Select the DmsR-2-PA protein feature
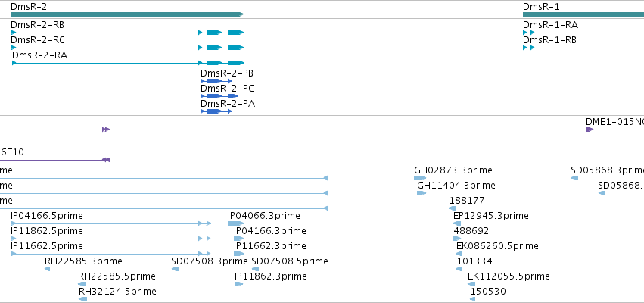The width and height of the screenshot is (644, 303). [216, 111]
